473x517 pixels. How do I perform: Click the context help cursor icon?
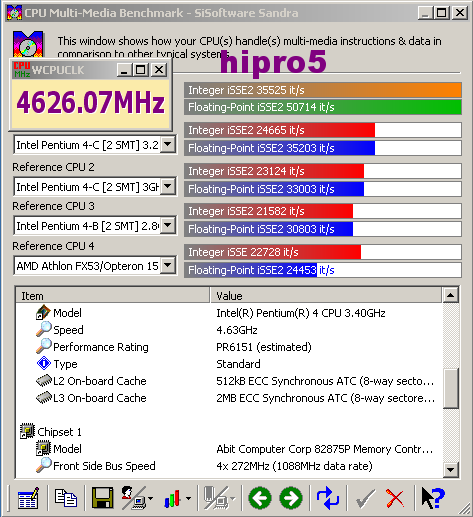click(433, 498)
